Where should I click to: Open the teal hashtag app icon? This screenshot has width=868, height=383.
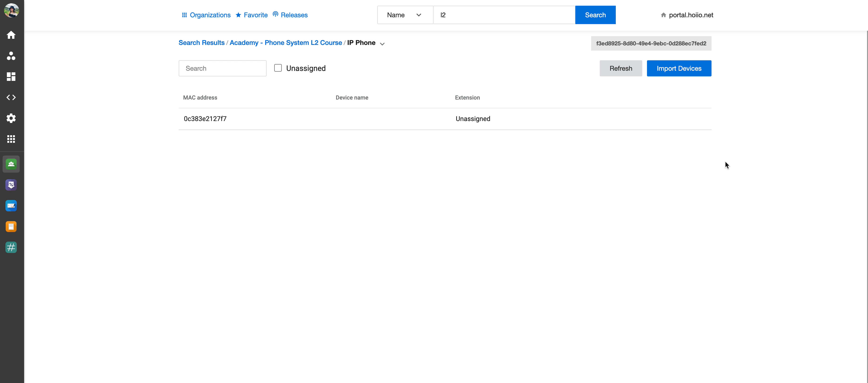pos(11,248)
